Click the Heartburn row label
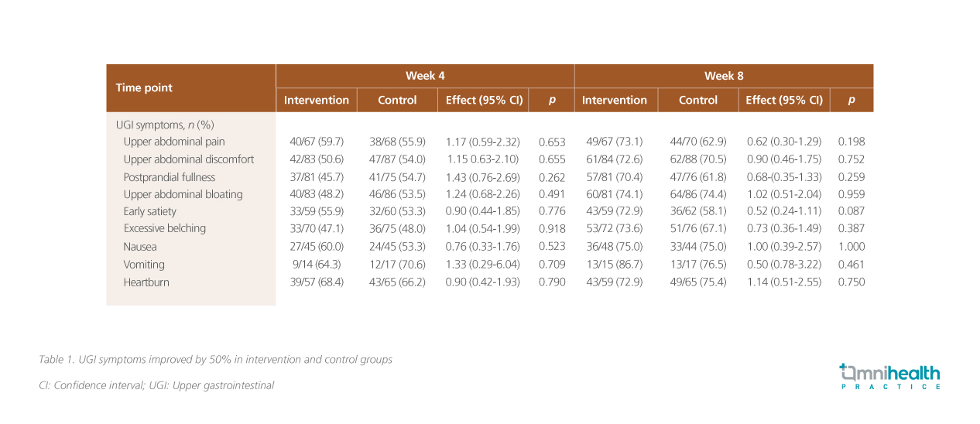Image resolution: width=980 pixels, height=424 pixels. [x=146, y=282]
